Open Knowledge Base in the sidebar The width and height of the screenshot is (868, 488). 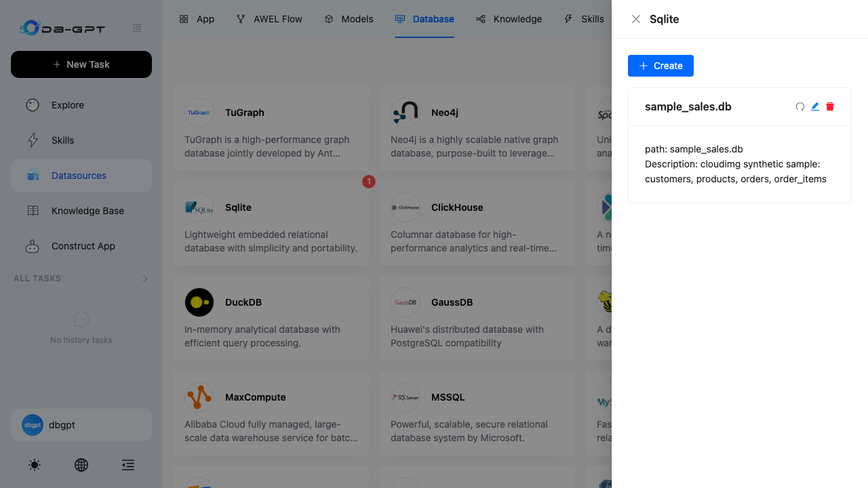pyautogui.click(x=81, y=211)
